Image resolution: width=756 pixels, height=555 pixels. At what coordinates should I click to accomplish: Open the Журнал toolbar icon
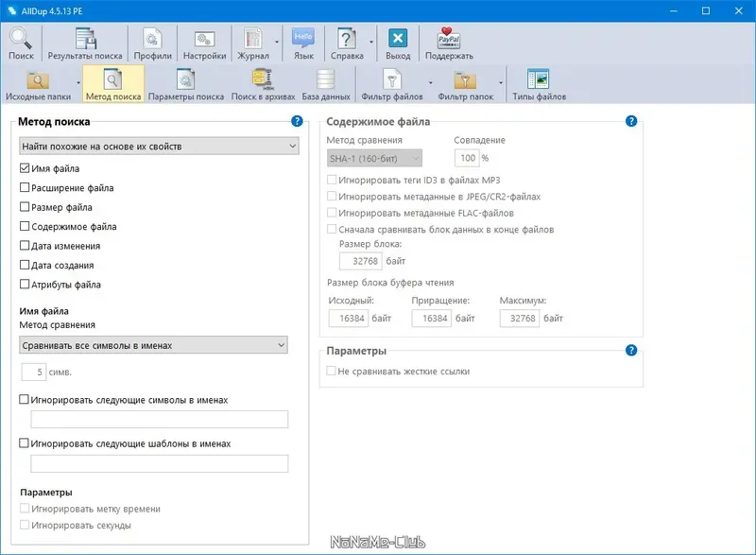point(252,39)
